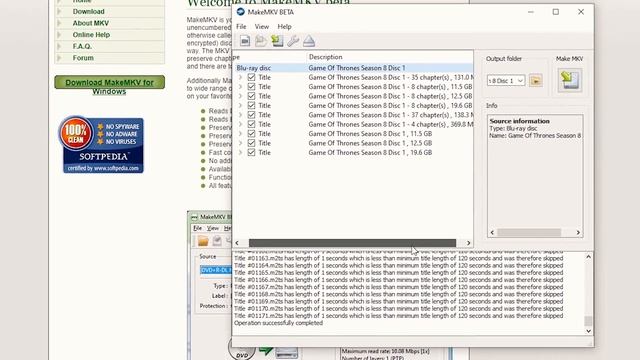
Task: Select the Blu-ray disc root row
Action: click(353, 68)
